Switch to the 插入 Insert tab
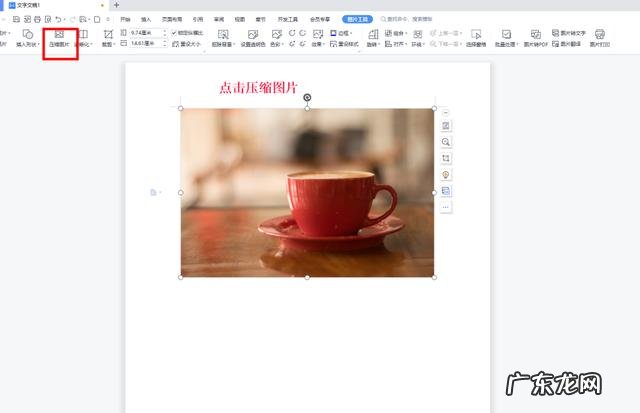Image resolution: width=640 pixels, height=413 pixels. tap(146, 19)
